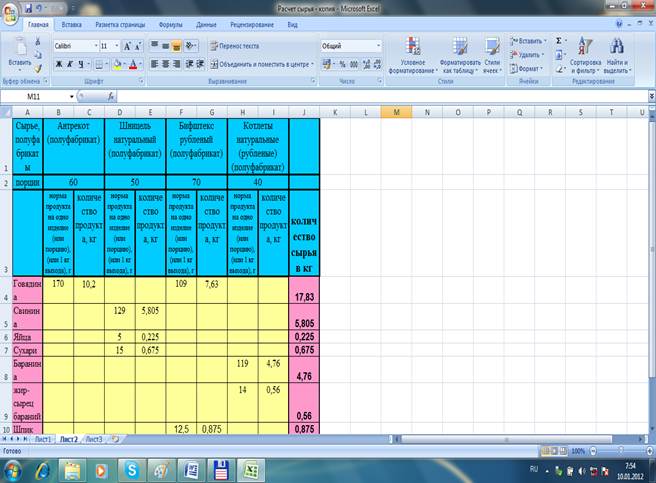
Task: Open the Данные ribbon tab
Action: 206,25
